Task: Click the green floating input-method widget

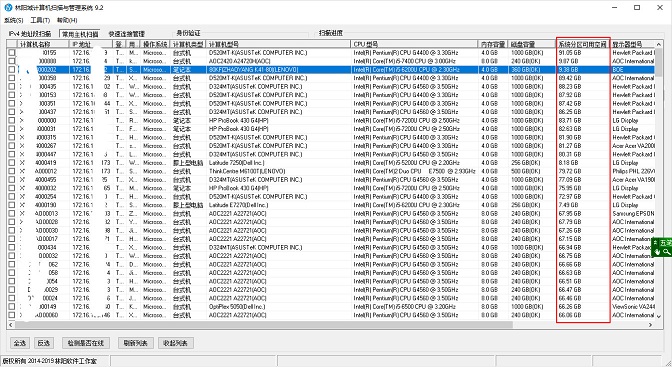Action: click(x=662, y=247)
